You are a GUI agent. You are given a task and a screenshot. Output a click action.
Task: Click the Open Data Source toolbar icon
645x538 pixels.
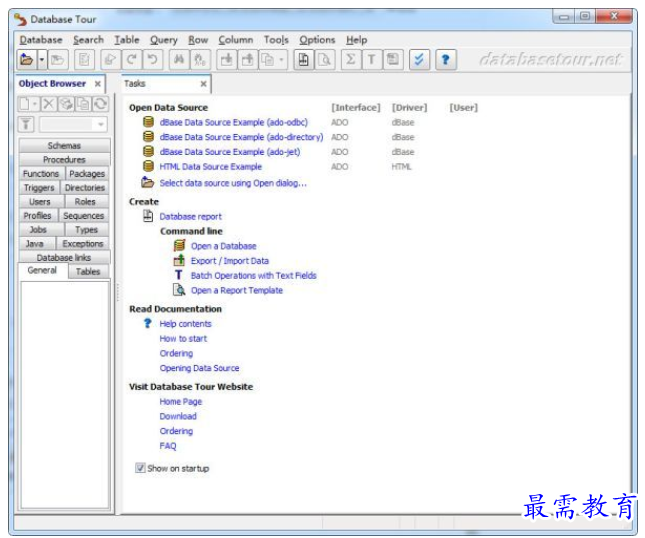[x=27, y=60]
